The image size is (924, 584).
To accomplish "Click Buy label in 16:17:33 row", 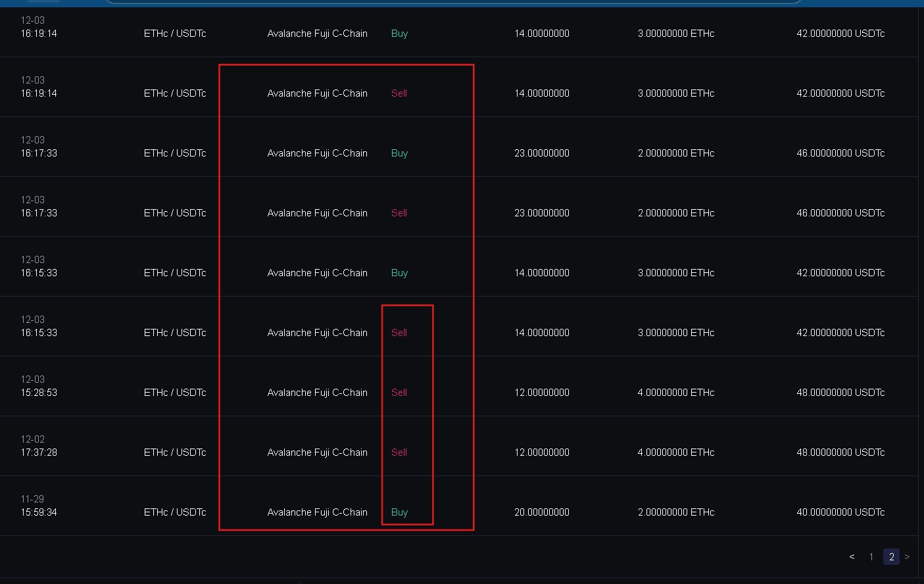I will point(399,153).
